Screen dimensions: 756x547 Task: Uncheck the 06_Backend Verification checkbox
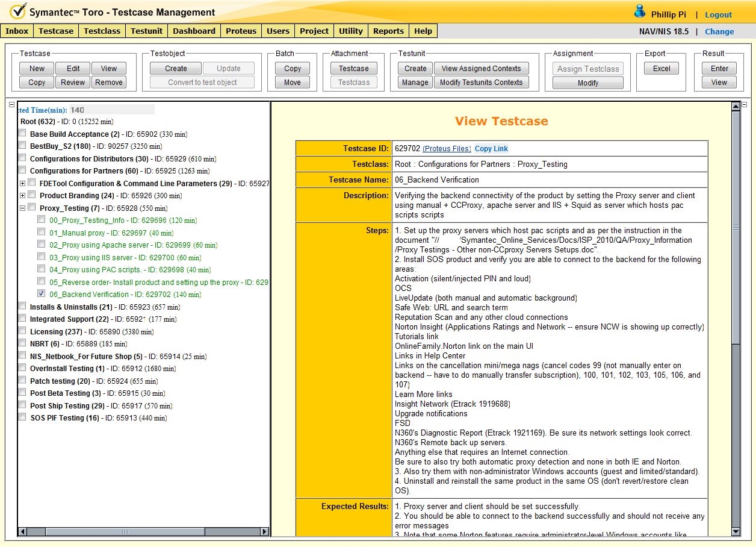[41, 294]
